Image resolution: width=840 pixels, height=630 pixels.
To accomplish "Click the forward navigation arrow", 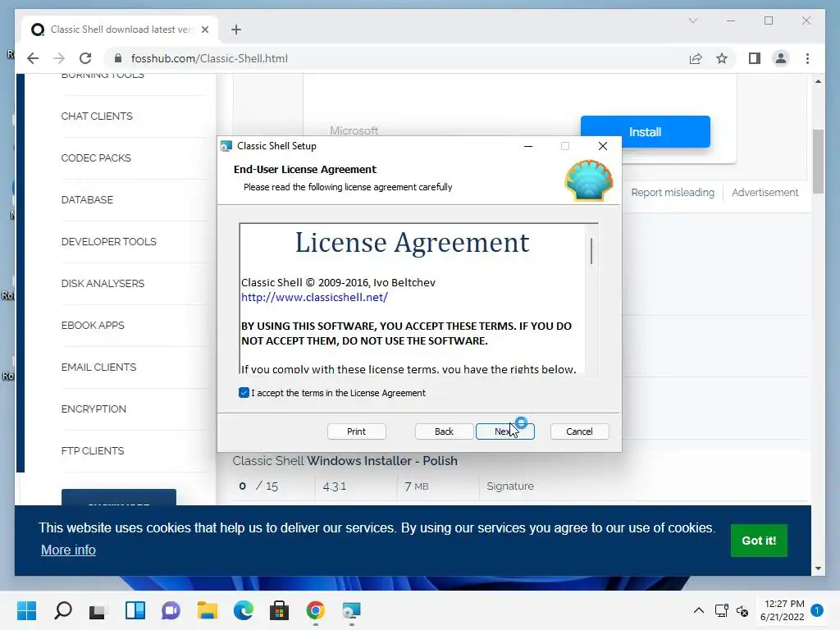I will (59, 58).
